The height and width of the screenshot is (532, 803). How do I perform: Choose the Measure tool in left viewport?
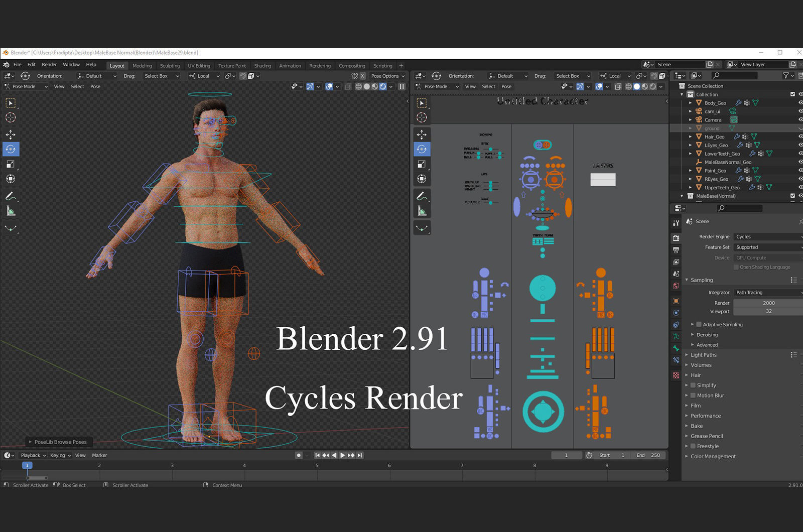(x=11, y=211)
